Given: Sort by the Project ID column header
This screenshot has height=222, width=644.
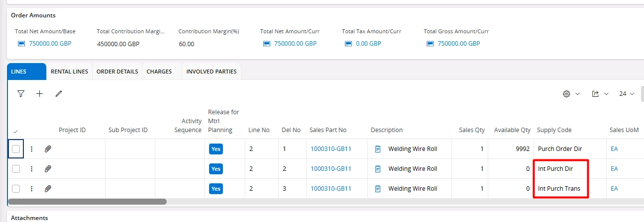Looking at the screenshot, I should click(72, 130).
